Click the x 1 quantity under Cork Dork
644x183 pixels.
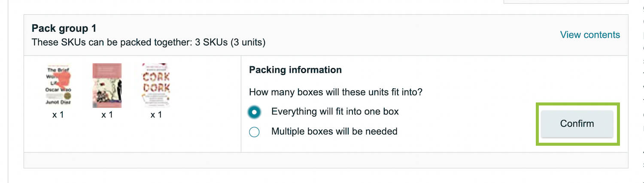(x=156, y=115)
